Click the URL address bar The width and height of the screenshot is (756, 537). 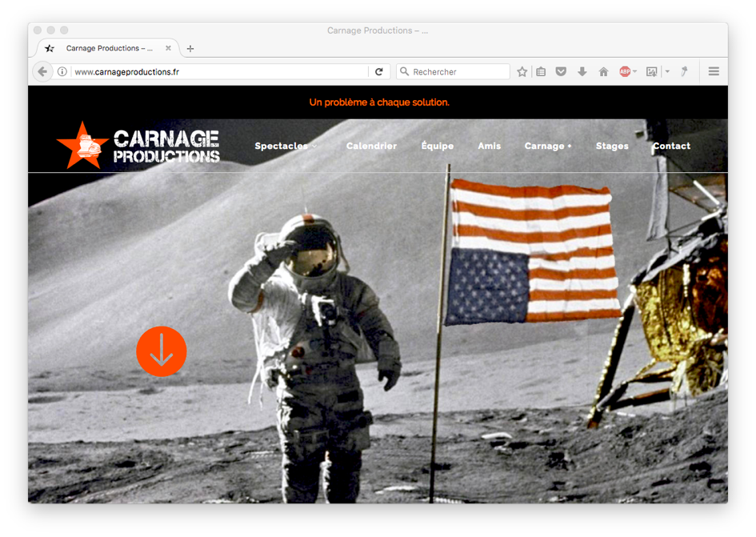pyautogui.click(x=219, y=72)
